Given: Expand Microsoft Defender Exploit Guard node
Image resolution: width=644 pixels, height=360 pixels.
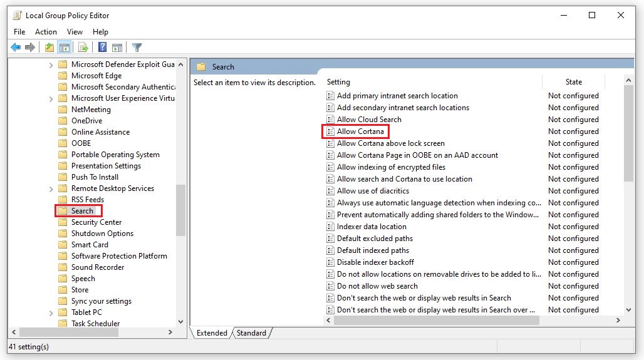Looking at the screenshot, I should coord(51,64).
